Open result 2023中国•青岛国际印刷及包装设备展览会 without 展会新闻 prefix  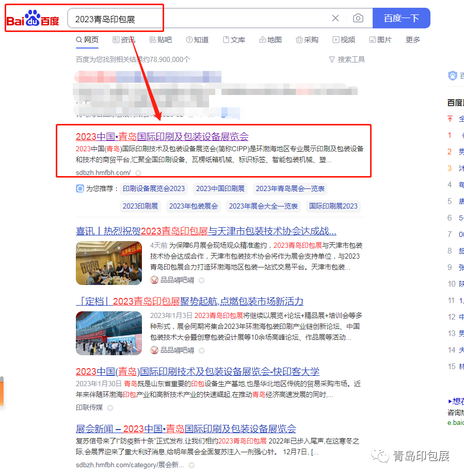162,137
